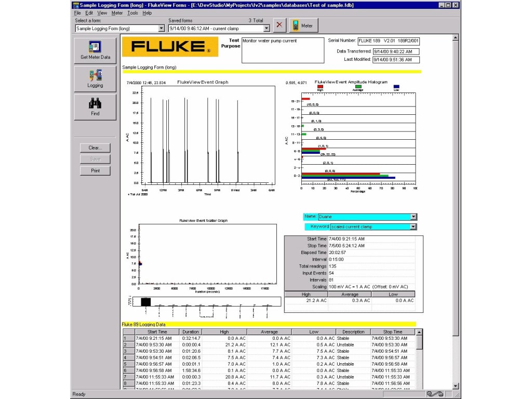Screen dimensions: 532x399
Task: Click the Interval value 0:15:00
Action: 371,259
